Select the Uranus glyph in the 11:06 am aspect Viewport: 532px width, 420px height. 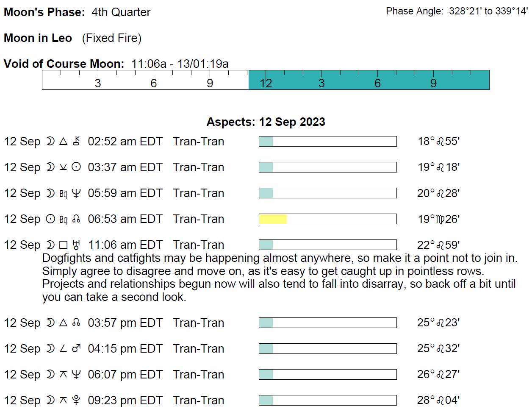pyautogui.click(x=76, y=245)
